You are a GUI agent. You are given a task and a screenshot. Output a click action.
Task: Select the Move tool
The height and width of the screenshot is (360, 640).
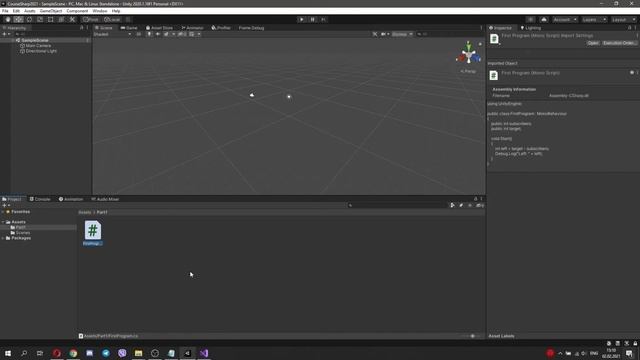[18, 19]
